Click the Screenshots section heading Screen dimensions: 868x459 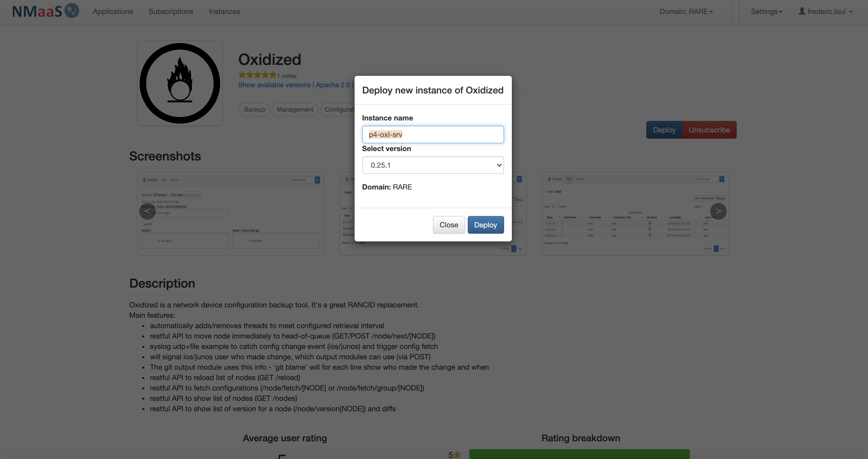(x=165, y=156)
